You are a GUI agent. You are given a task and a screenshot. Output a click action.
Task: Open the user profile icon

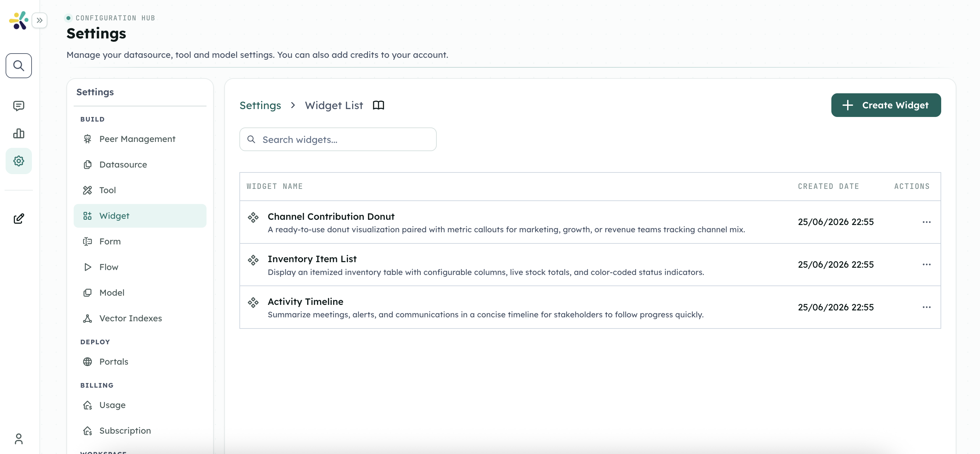tap(19, 439)
